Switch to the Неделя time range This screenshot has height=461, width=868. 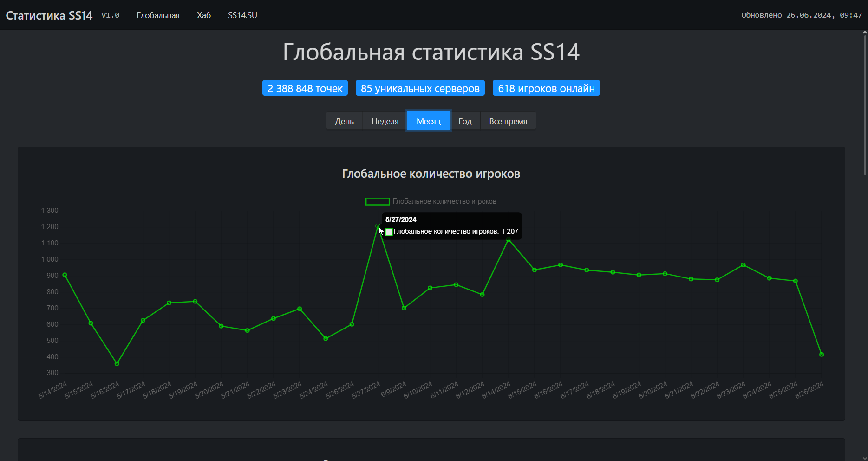pos(385,121)
